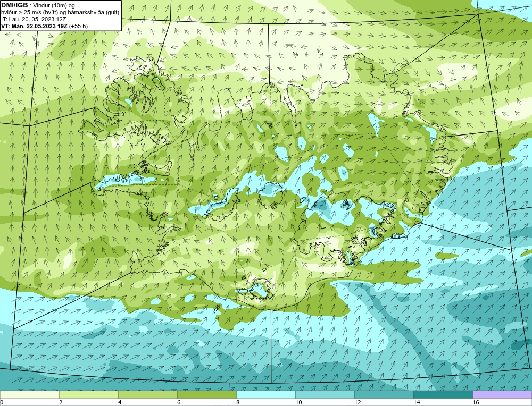532x406 pixels.
Task: Click the 14–16 m/s dark teal legend swatch
Action: [443, 395]
